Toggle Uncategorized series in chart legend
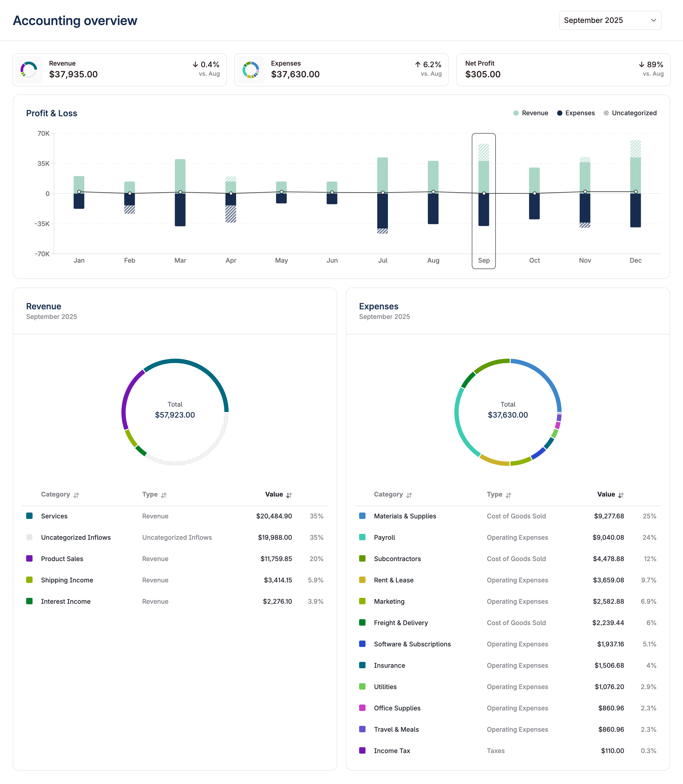 [630, 113]
